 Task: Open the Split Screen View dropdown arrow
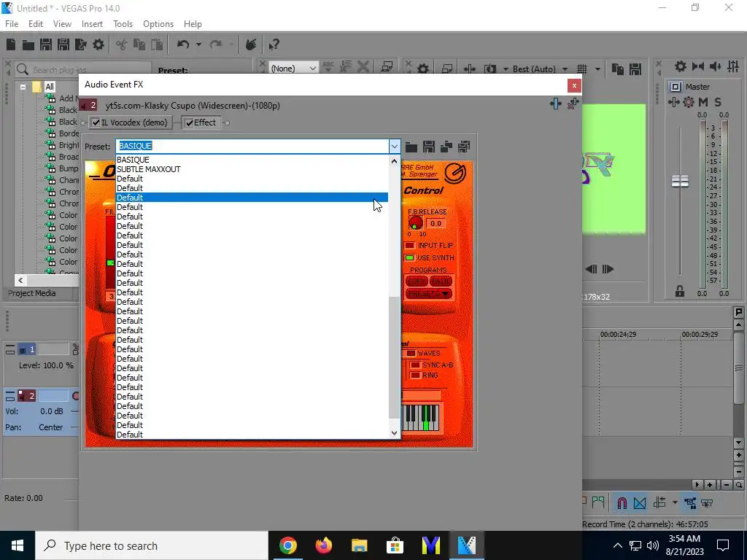point(506,69)
